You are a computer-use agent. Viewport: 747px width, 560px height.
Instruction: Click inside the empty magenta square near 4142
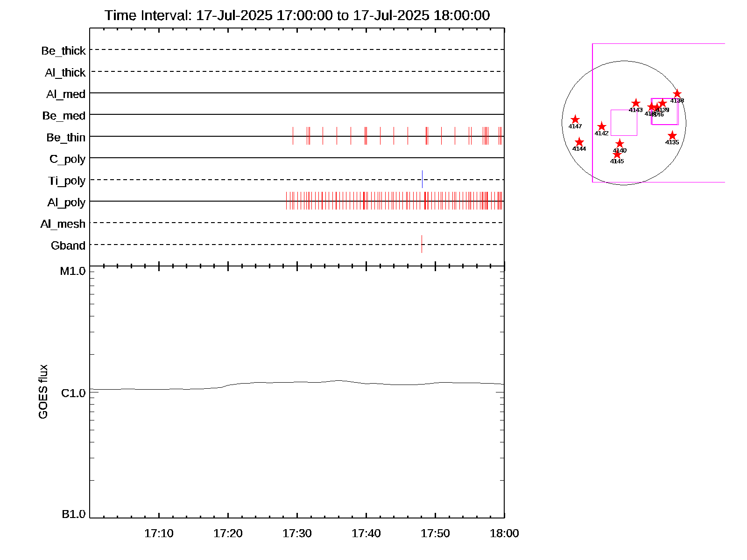click(x=624, y=123)
